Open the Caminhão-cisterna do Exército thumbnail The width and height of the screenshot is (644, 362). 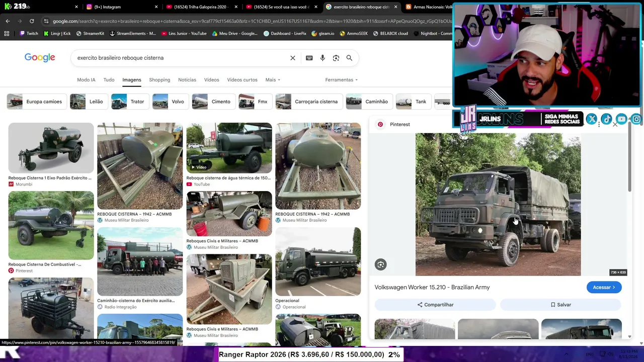[140, 261]
